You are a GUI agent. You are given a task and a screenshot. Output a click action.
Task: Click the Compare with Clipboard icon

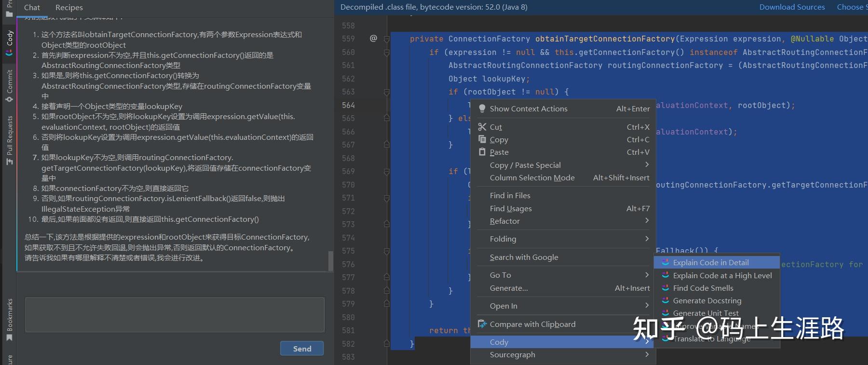[482, 324]
